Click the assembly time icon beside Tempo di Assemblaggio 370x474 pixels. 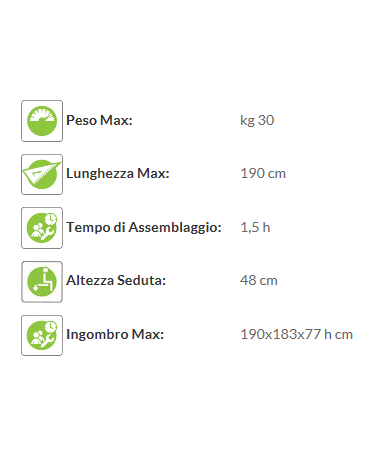(x=42, y=228)
